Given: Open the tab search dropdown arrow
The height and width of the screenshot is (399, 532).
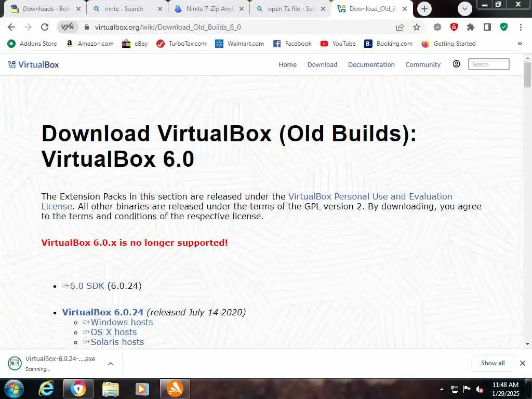Looking at the screenshot, I should coord(465,9).
